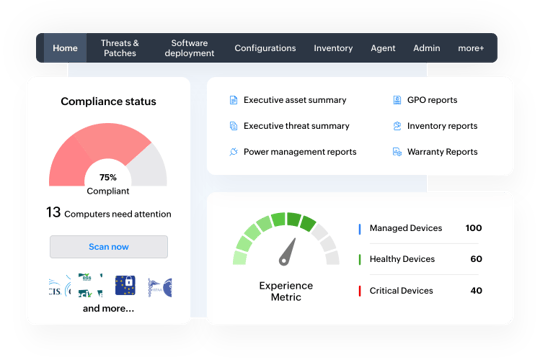
Task: Switch to Software deployment tab
Action: coord(189,48)
